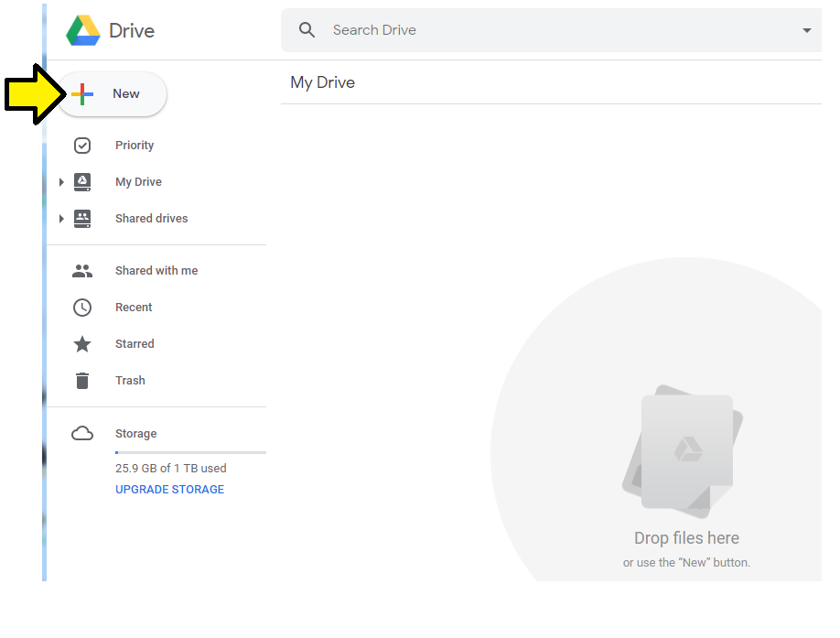Click the My Drive heading in main panel
Screen dimensions: 840x638
[x=322, y=82]
